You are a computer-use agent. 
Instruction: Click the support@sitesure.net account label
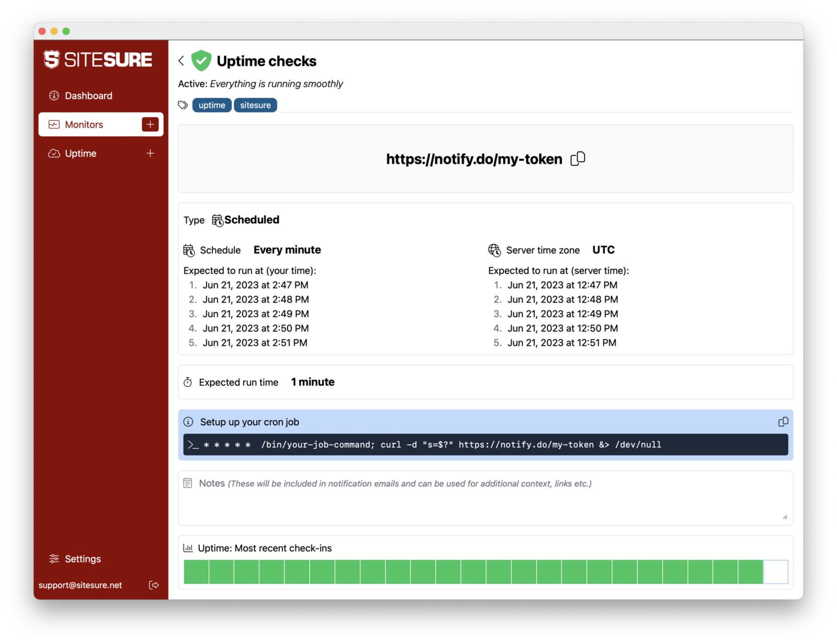[80, 585]
